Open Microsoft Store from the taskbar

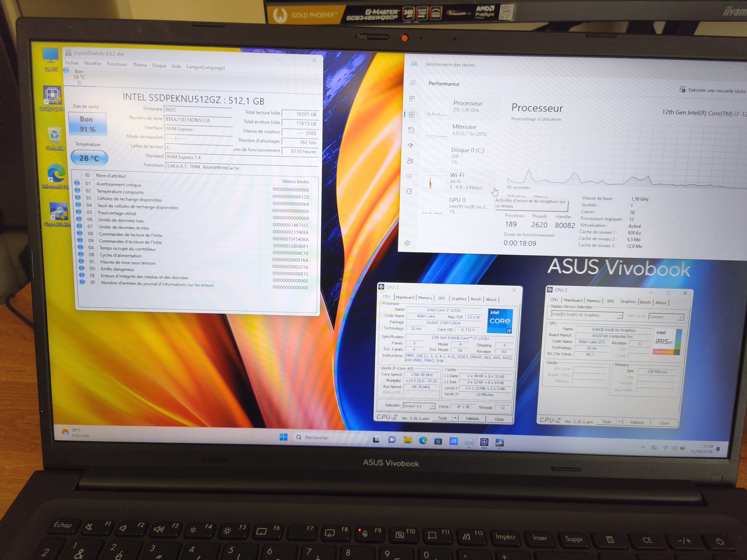coord(438,441)
